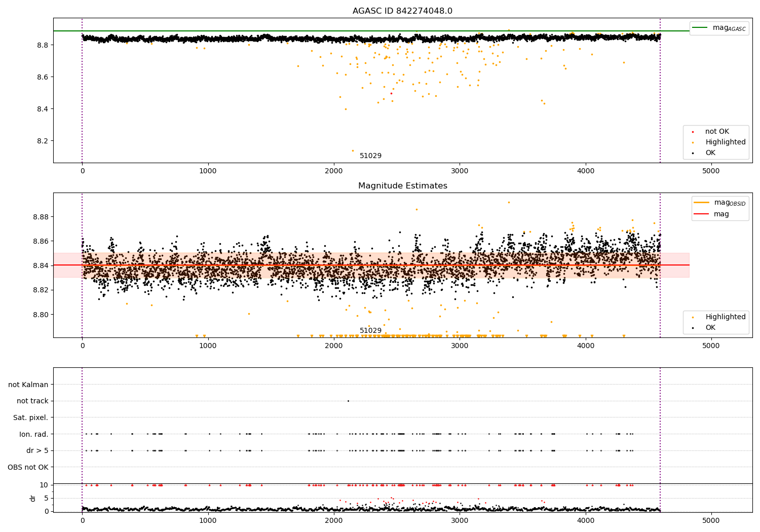The height and width of the screenshot is (532, 760).
Task: Click the y-axis tick label '8.82'
Action: tap(40, 290)
